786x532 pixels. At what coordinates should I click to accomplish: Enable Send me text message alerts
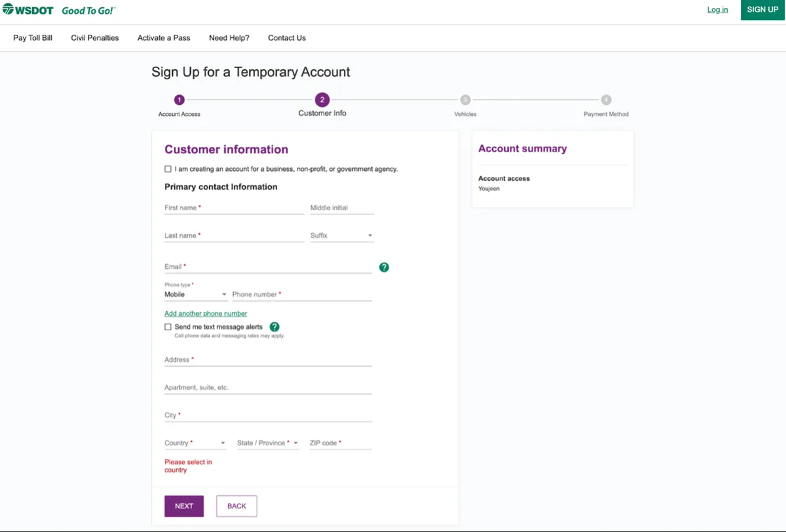point(168,327)
